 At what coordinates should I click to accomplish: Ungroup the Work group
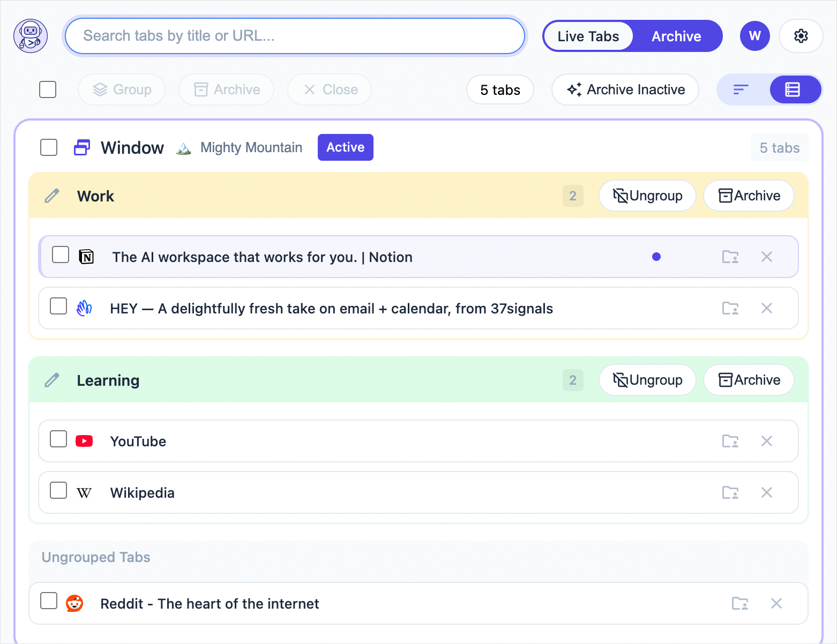point(647,196)
